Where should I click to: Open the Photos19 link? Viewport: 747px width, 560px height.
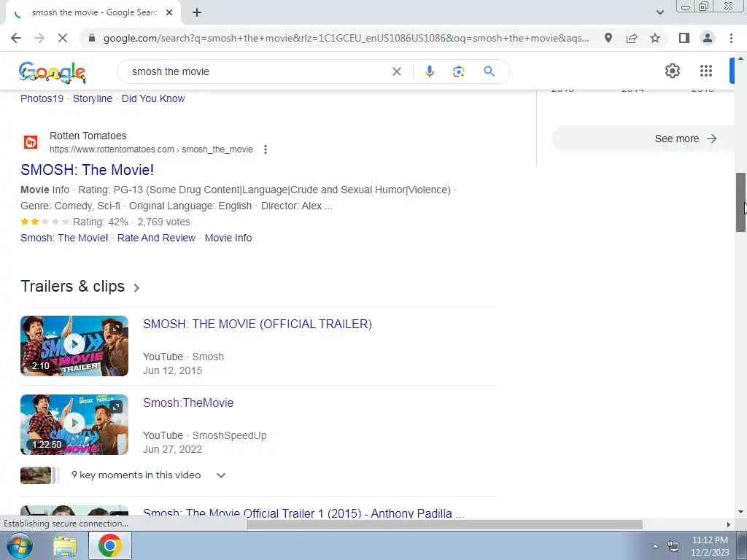click(42, 98)
